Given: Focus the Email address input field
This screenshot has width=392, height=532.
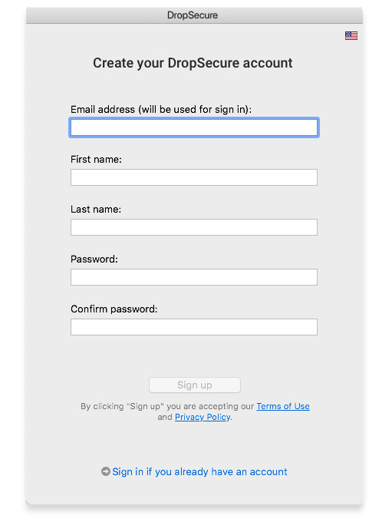Looking at the screenshot, I should 194,127.
